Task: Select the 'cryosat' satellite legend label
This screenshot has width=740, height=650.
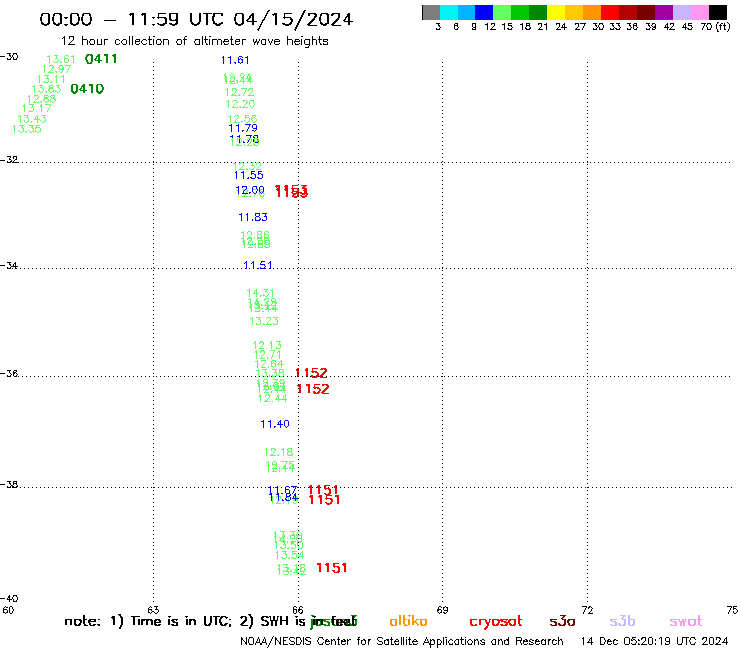Action: (x=496, y=622)
